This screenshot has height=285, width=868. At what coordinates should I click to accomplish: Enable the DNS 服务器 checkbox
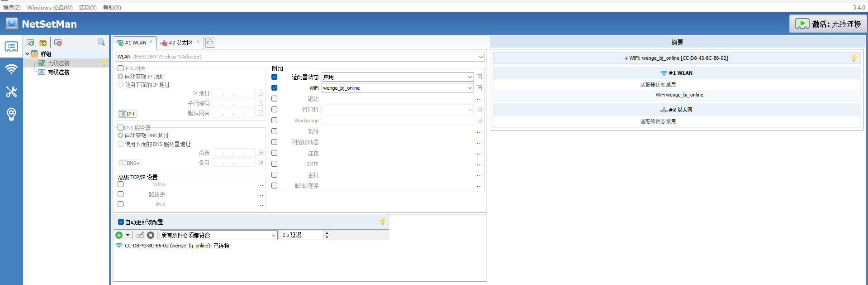point(121,128)
